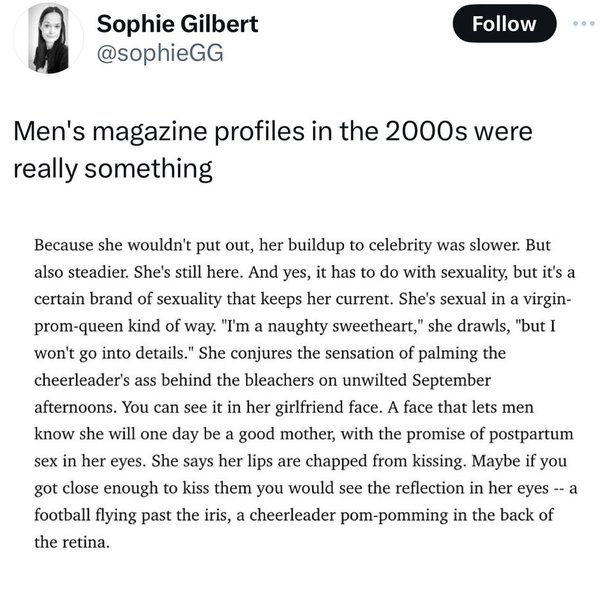This screenshot has width=600, height=600.
Task: Click the quote "I'm a naughty sweetheart"
Action: coord(323,326)
